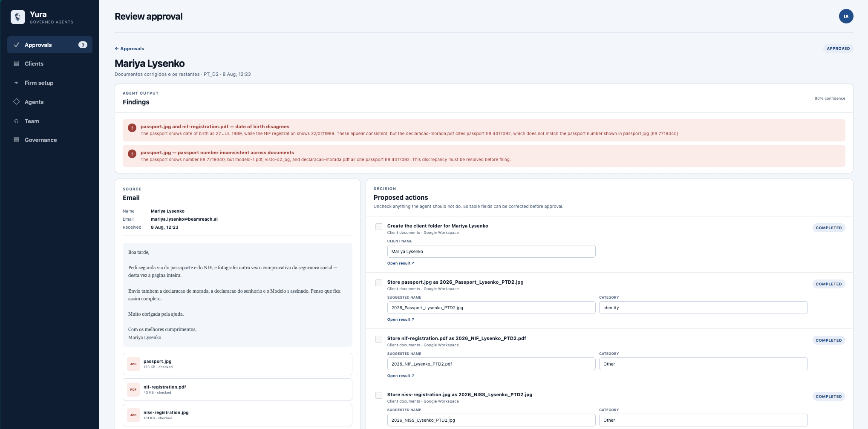The width and height of the screenshot is (868, 429).
Task: Click the Firm setup icon in sidebar
Action: pyautogui.click(x=17, y=83)
